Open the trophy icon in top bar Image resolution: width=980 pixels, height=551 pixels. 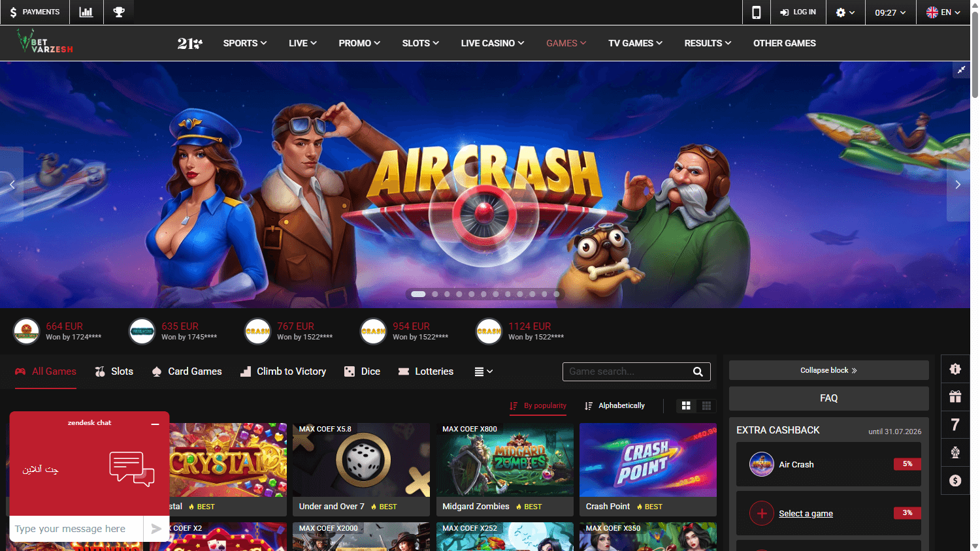(x=119, y=12)
